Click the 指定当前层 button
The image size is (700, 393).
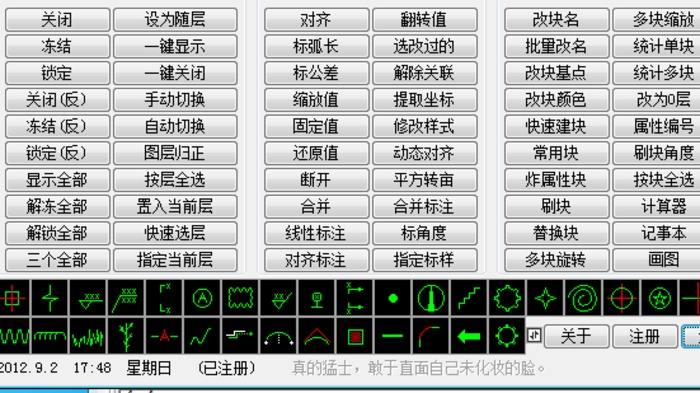(x=175, y=260)
